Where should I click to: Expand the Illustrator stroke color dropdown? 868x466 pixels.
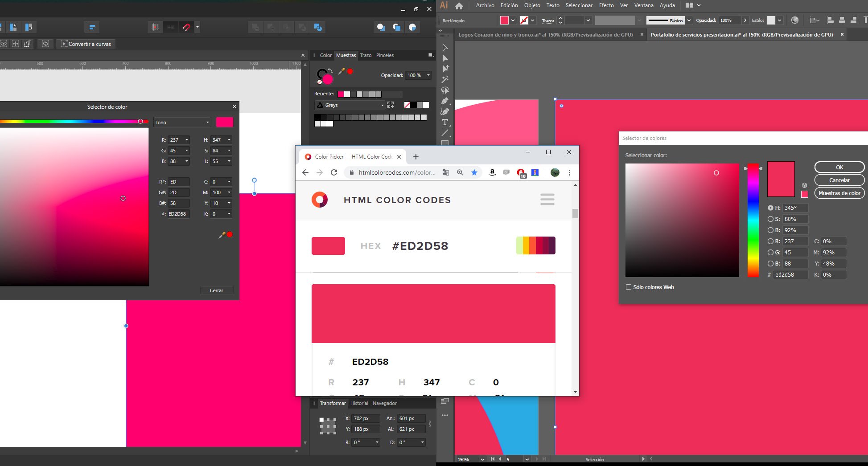(533, 20)
